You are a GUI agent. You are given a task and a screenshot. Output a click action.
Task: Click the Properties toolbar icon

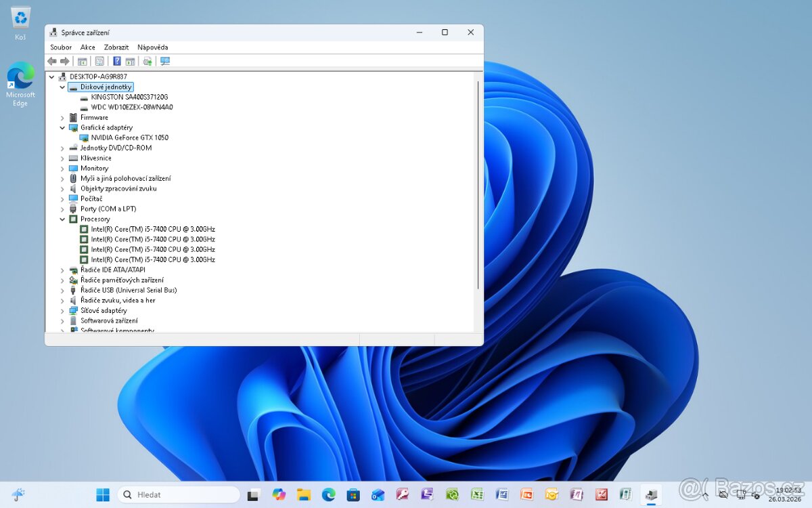point(99,61)
